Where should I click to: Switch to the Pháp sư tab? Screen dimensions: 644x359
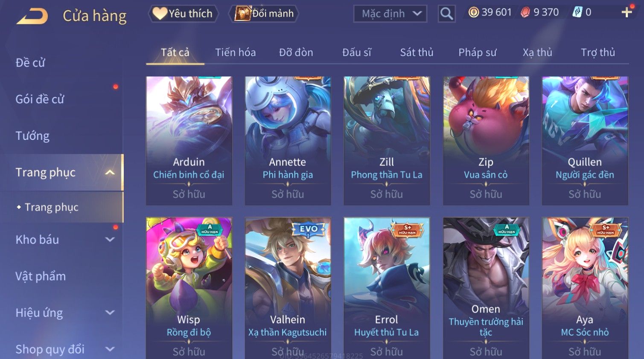click(x=477, y=52)
